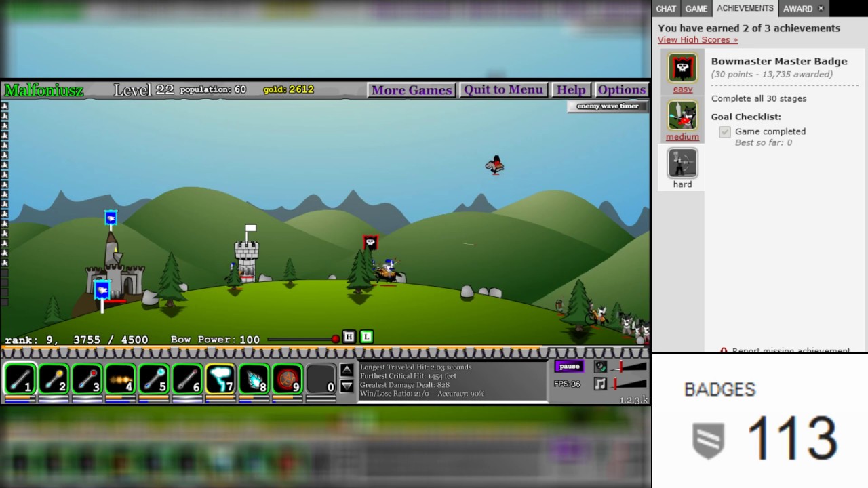Click the hard difficulty label

pos(682,184)
